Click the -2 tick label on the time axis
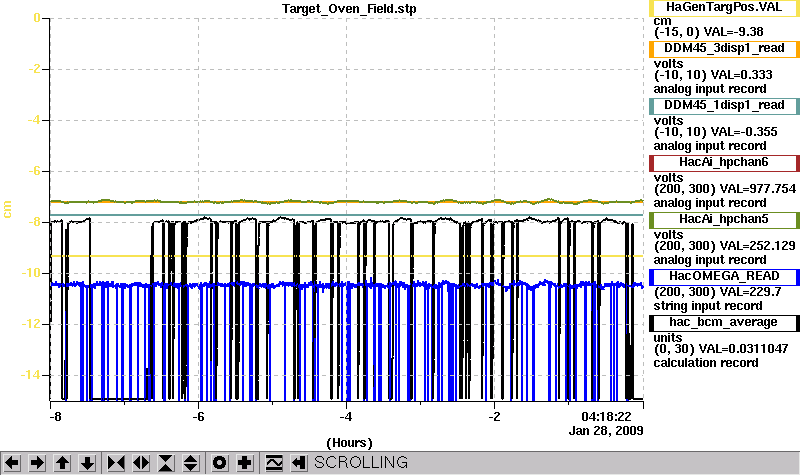800x475 pixels. click(x=494, y=417)
